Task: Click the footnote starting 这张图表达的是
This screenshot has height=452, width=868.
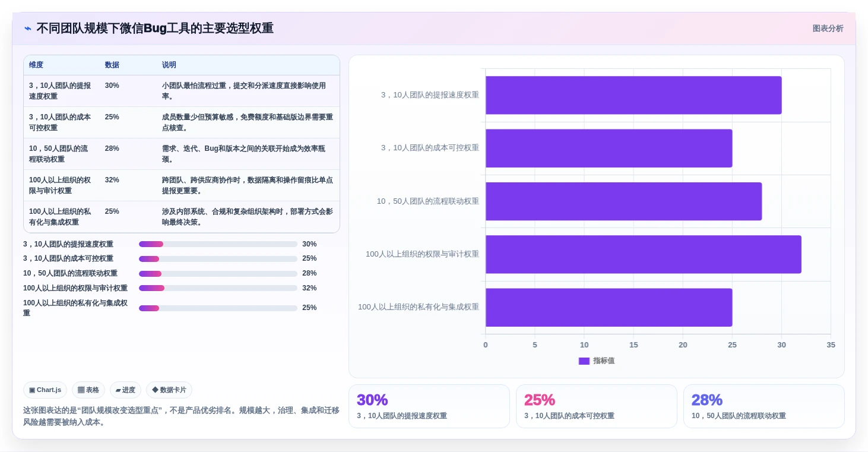Action: tap(181, 416)
